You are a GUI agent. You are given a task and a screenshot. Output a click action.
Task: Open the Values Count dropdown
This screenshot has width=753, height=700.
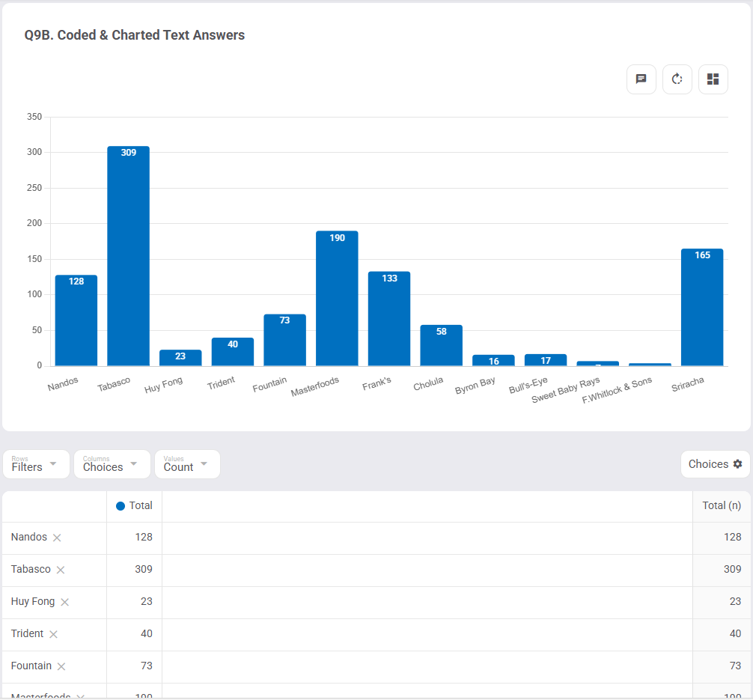pyautogui.click(x=187, y=464)
